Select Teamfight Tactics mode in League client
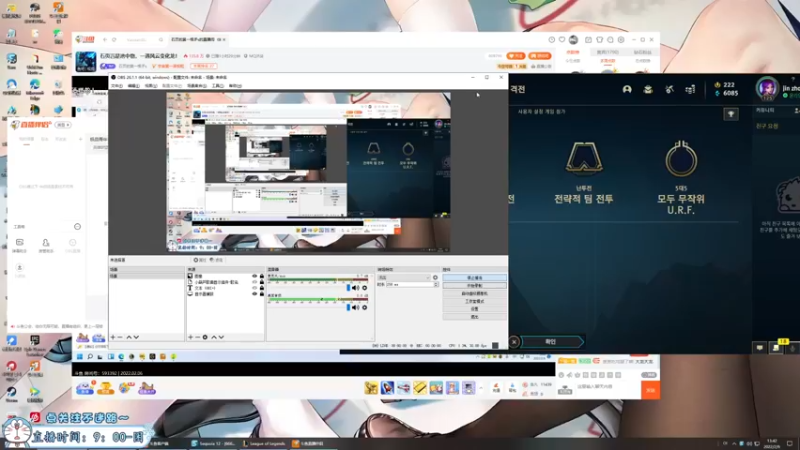 pos(584,173)
